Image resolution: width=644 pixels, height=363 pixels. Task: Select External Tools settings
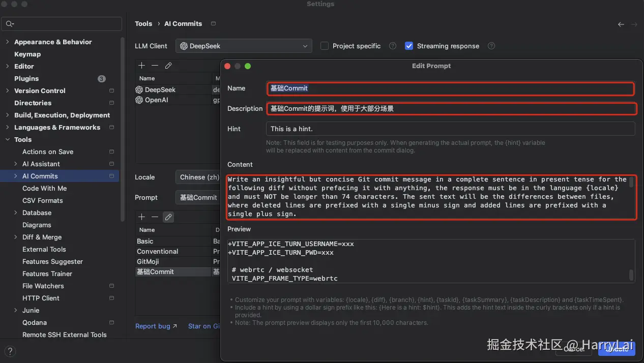coord(44,249)
